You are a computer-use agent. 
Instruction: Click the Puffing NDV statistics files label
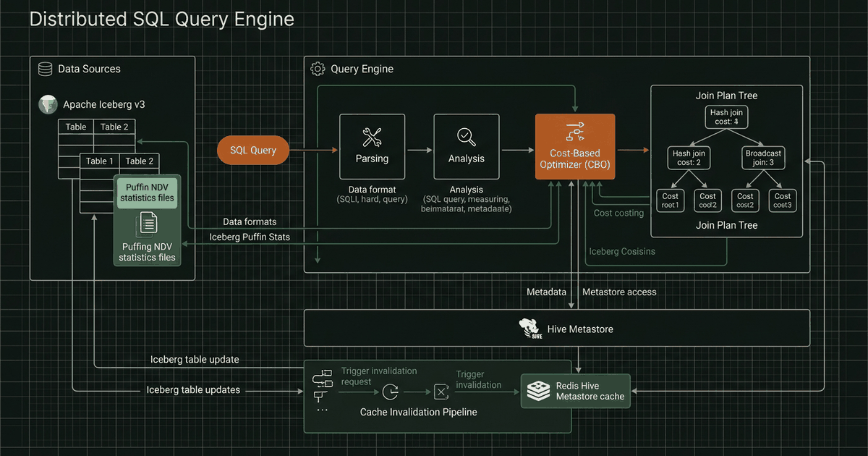(147, 252)
